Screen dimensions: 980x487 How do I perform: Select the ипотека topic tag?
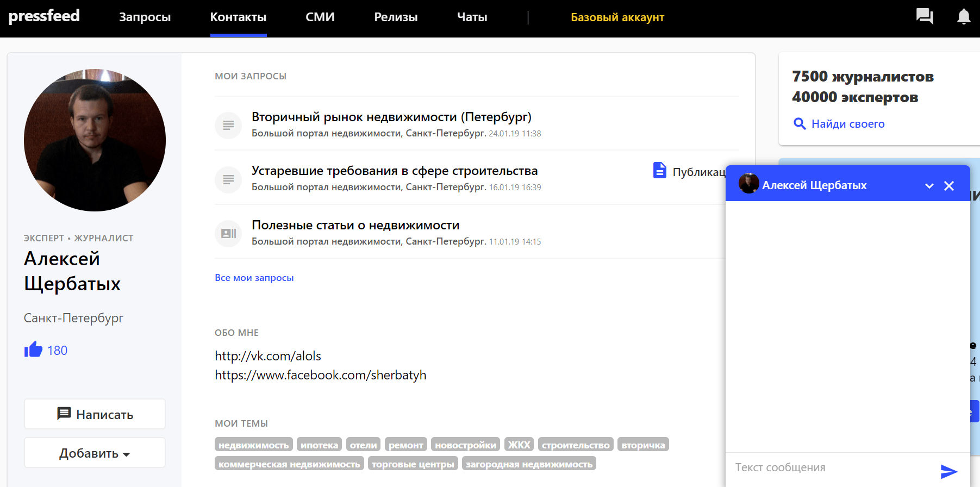click(x=319, y=445)
